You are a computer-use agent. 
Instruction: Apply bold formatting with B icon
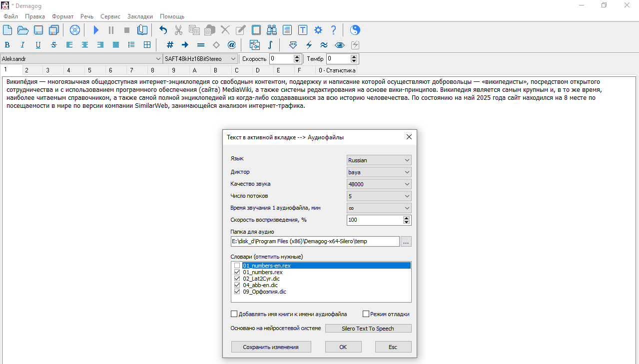click(x=7, y=45)
